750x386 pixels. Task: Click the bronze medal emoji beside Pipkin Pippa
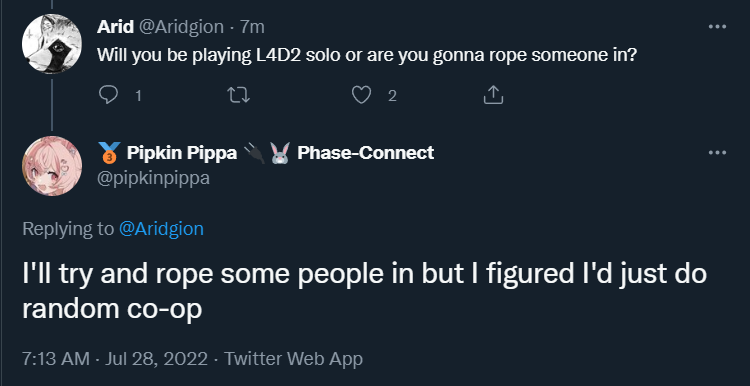[109, 153]
